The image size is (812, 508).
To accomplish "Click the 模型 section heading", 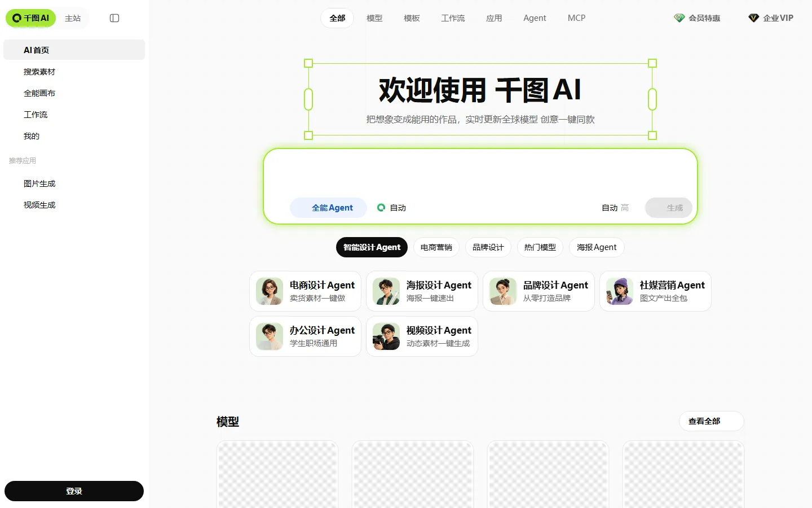I will coord(228,422).
